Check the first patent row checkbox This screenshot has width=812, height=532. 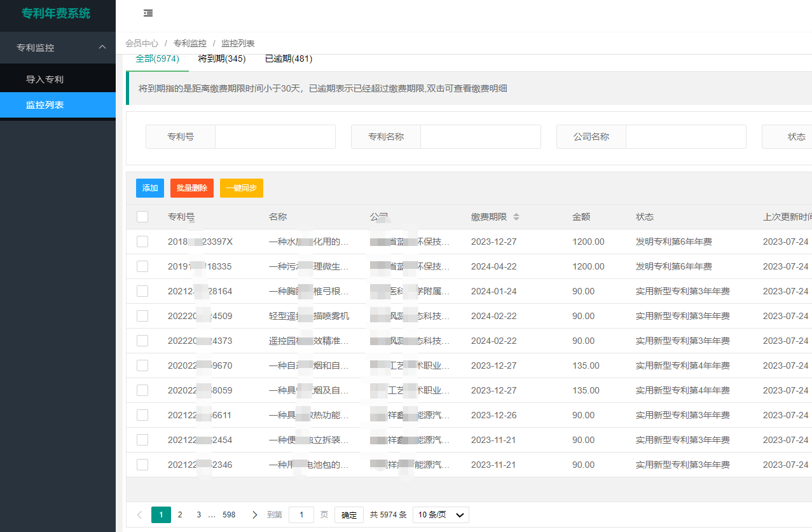click(x=142, y=242)
